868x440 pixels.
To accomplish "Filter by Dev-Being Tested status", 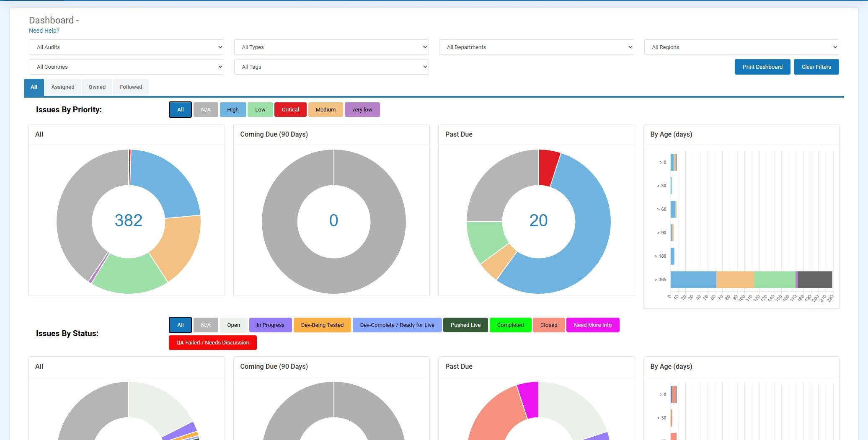I will (322, 325).
